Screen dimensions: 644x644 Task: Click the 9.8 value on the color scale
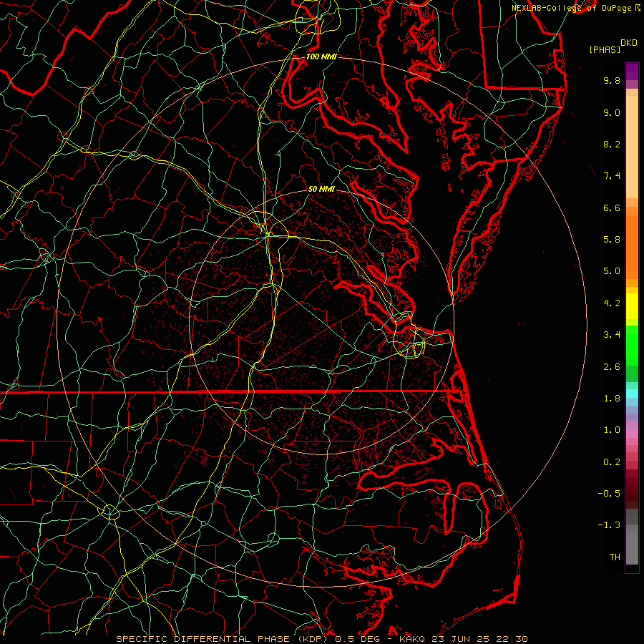[612, 80]
